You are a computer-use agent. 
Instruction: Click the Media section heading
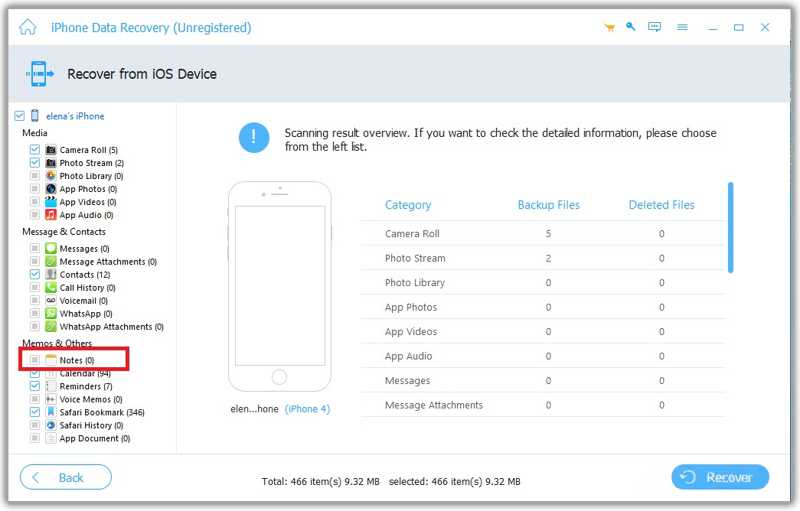point(35,133)
